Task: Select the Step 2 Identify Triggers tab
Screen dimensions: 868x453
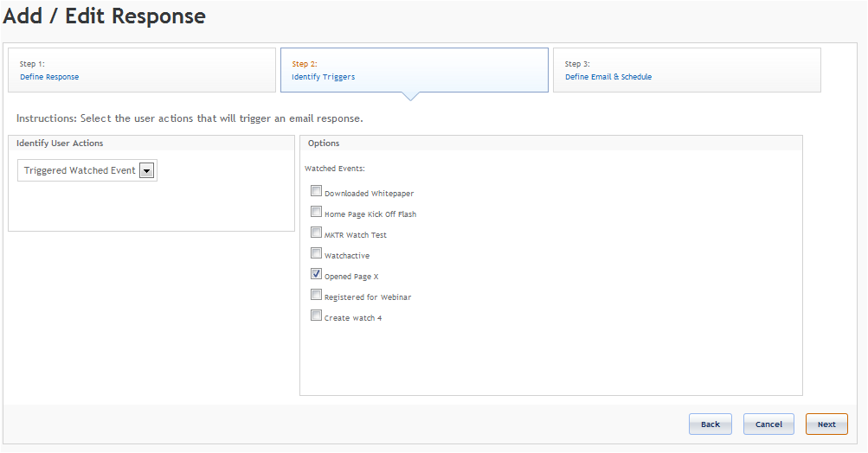Action: point(414,70)
